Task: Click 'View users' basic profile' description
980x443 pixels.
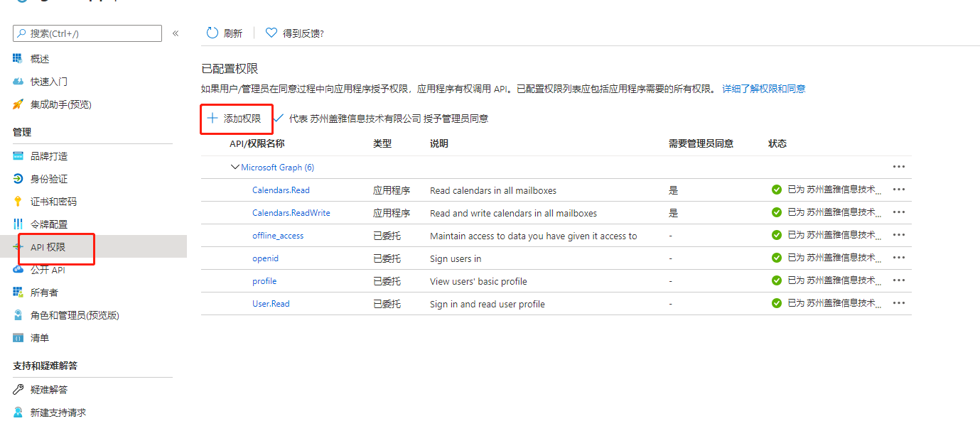Action: pos(478,281)
